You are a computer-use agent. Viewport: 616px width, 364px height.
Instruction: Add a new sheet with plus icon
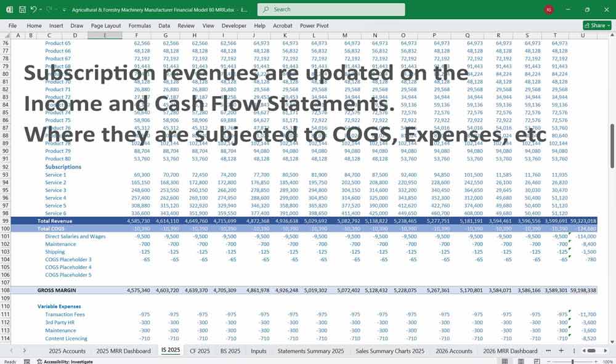pyautogui.click(x=561, y=350)
